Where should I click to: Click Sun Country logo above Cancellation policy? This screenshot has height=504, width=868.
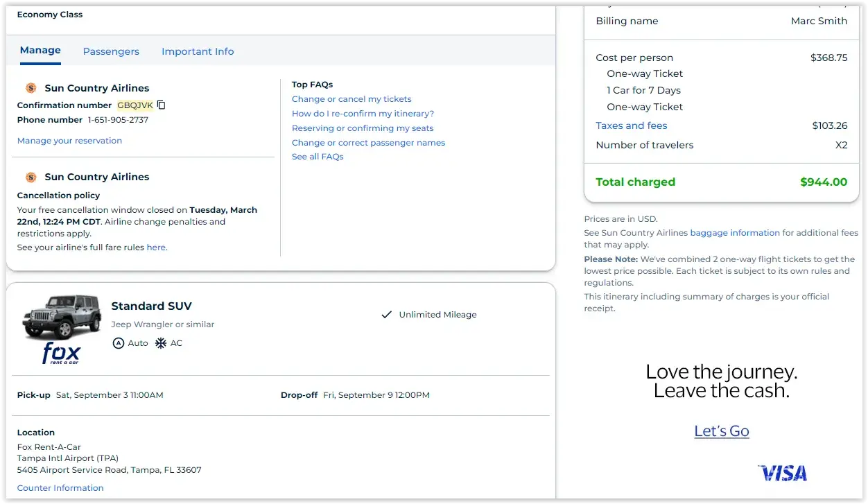[31, 177]
